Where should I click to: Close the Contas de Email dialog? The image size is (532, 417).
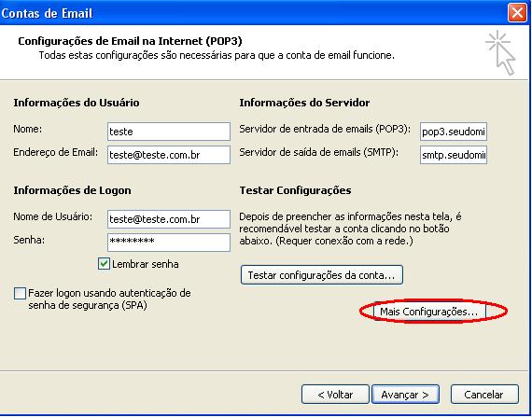[517, 13]
